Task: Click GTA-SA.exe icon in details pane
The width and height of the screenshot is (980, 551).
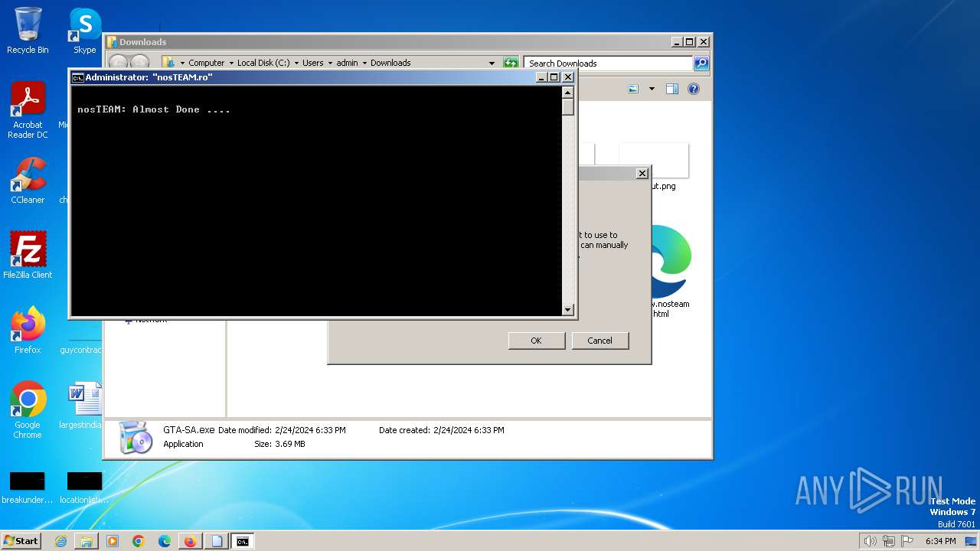Action: pos(136,437)
